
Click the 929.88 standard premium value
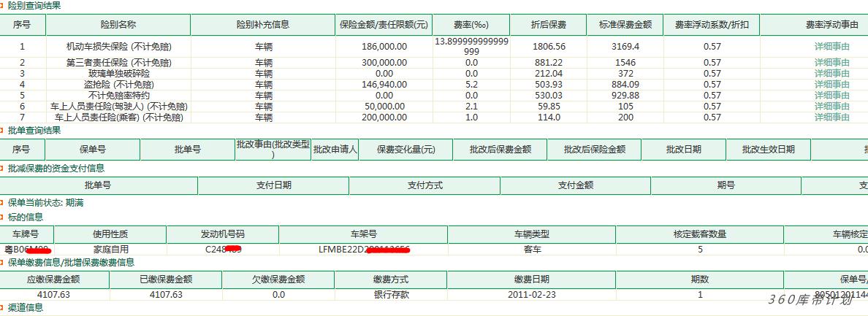[x=625, y=96]
